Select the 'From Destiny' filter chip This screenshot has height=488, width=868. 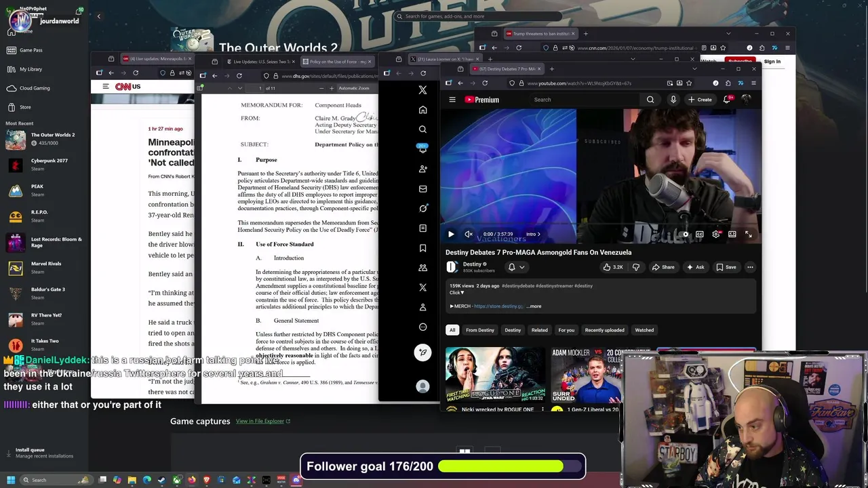[480, 330]
